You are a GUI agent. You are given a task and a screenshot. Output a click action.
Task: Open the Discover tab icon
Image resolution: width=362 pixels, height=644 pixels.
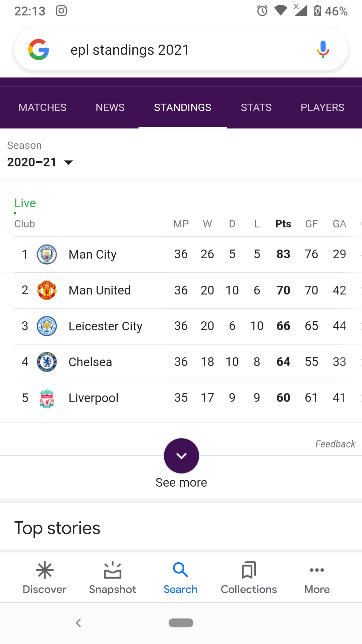[x=45, y=570]
